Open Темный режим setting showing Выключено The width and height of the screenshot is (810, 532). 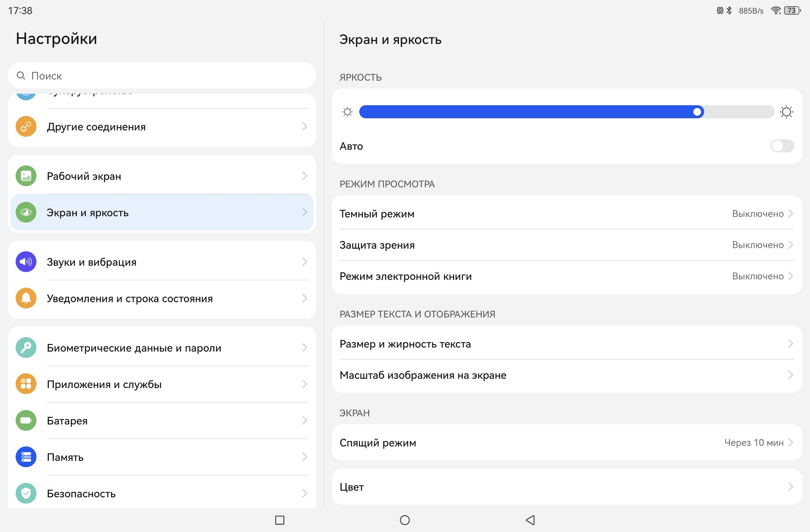pos(566,214)
